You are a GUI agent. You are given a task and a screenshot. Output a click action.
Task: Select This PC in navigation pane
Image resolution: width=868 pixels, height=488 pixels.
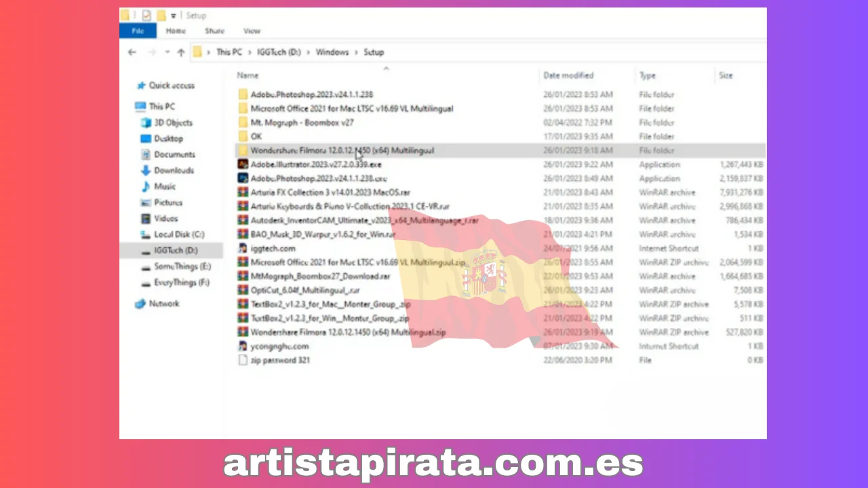(161, 106)
